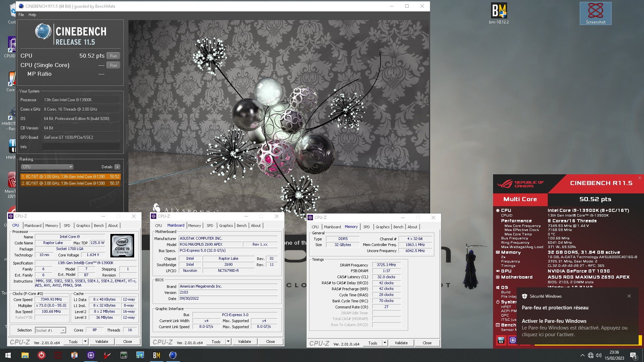Open the notification center icon
644x362 pixels.
(x=634, y=356)
